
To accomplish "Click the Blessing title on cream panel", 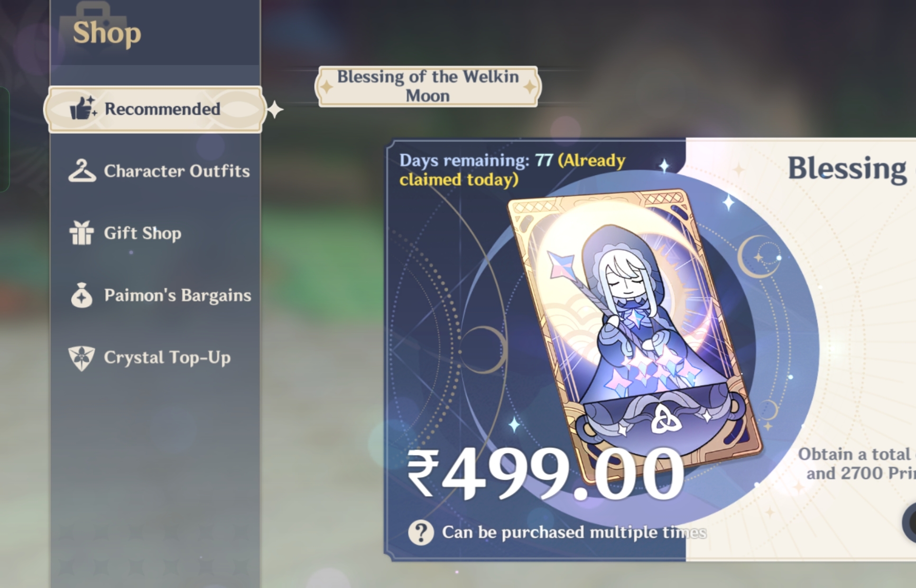I will click(847, 169).
